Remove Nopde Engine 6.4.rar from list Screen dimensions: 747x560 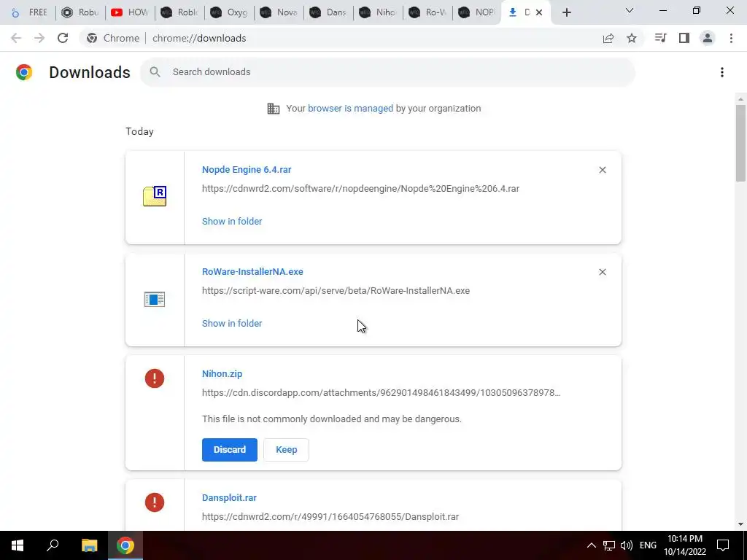click(x=603, y=170)
